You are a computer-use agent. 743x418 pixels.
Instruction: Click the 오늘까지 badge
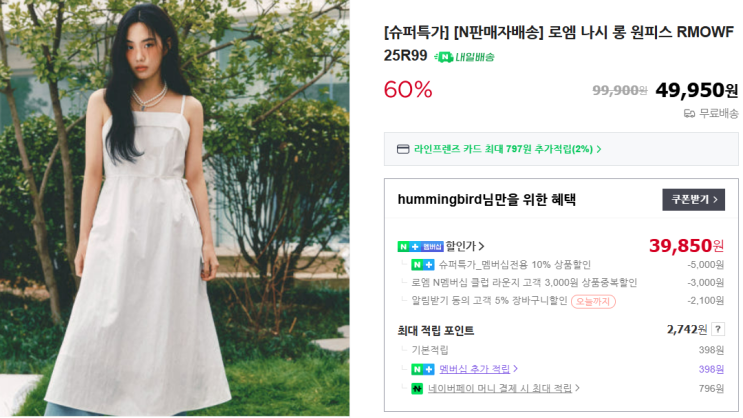click(x=593, y=301)
